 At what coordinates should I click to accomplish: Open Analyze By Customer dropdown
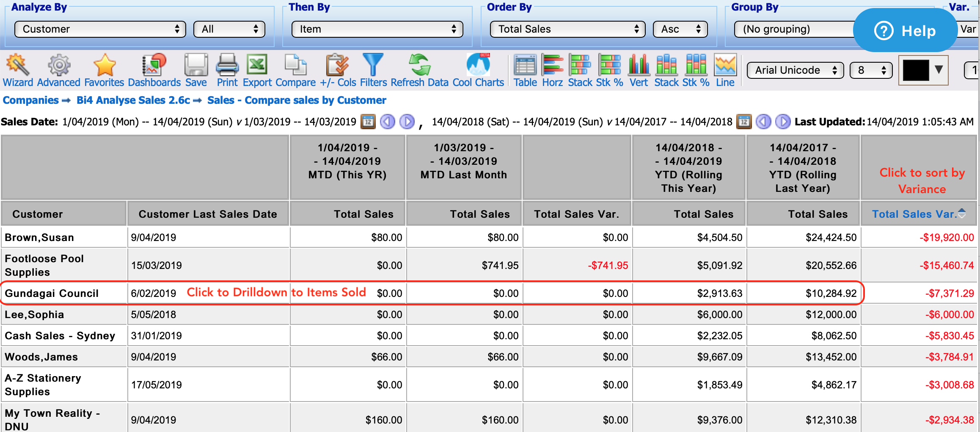100,29
